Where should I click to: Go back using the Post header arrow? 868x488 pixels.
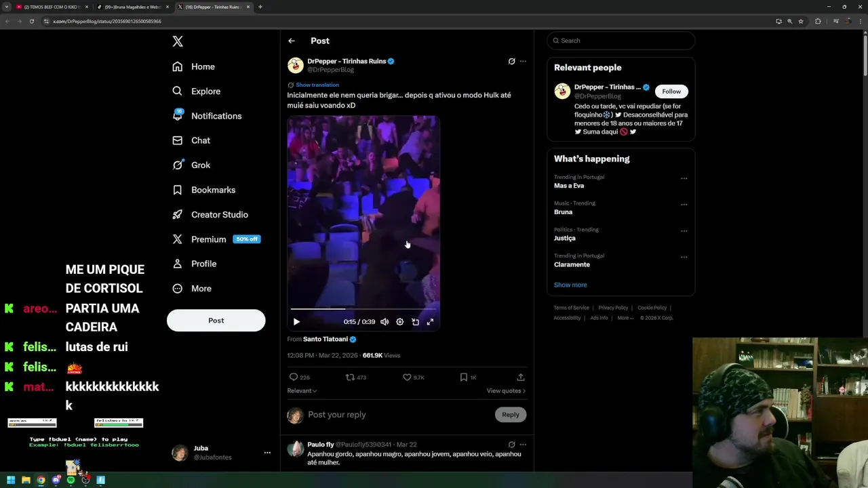[x=292, y=41]
